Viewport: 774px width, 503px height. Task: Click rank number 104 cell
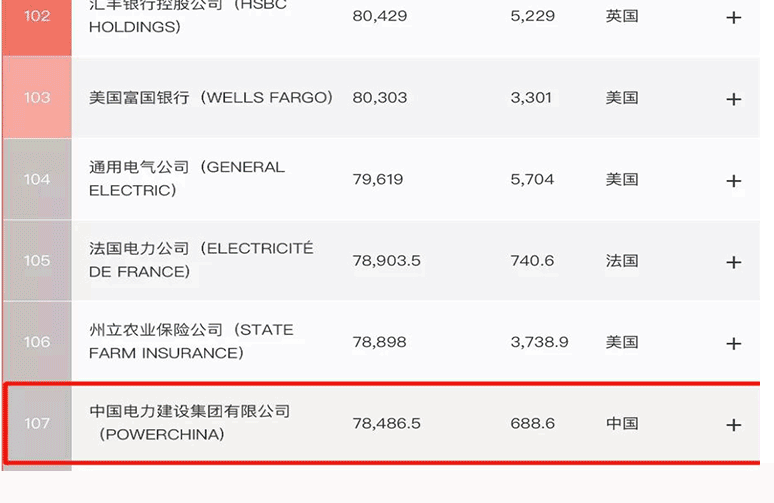click(x=37, y=179)
